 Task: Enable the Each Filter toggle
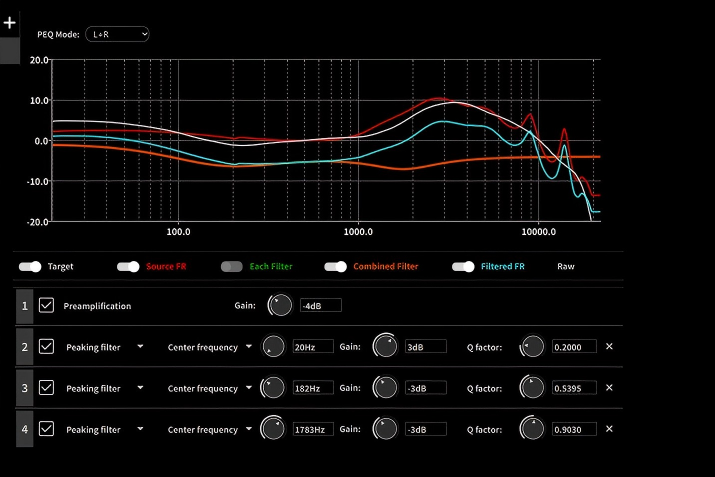232,267
